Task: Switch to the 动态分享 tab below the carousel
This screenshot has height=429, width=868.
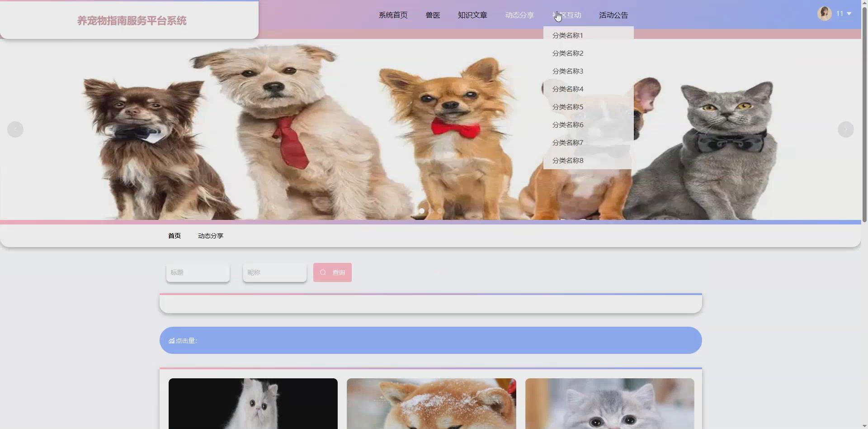Action: 210,235
